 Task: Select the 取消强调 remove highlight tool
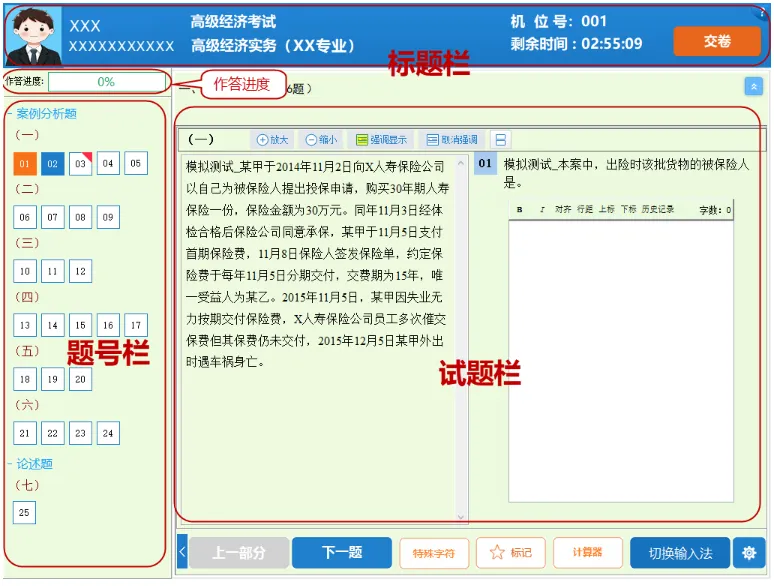coord(452,140)
